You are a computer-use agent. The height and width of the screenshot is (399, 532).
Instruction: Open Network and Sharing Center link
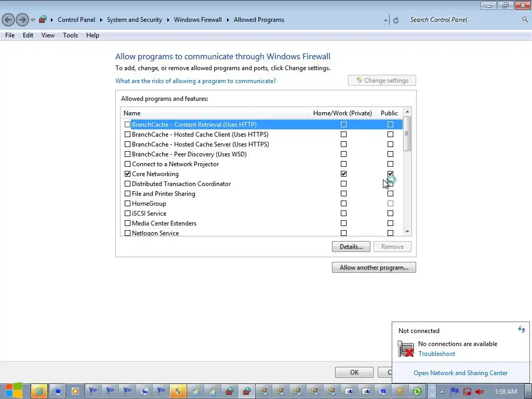click(460, 373)
